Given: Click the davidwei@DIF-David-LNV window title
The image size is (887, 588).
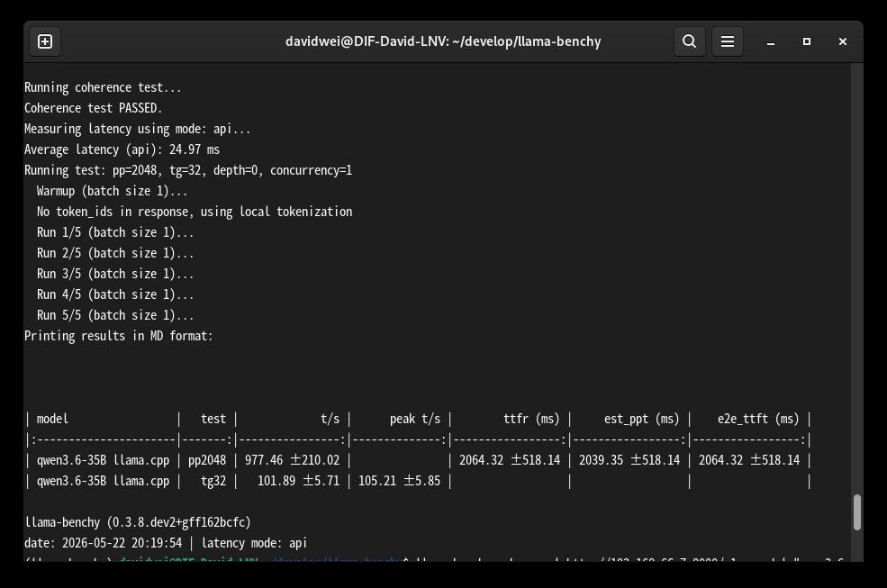Looking at the screenshot, I should click(x=443, y=41).
